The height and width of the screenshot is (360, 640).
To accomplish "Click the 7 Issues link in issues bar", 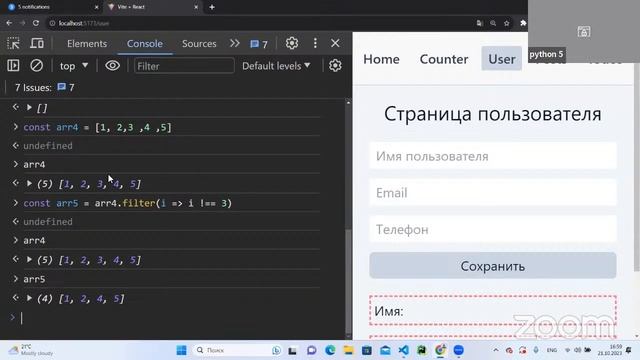I will (44, 87).
